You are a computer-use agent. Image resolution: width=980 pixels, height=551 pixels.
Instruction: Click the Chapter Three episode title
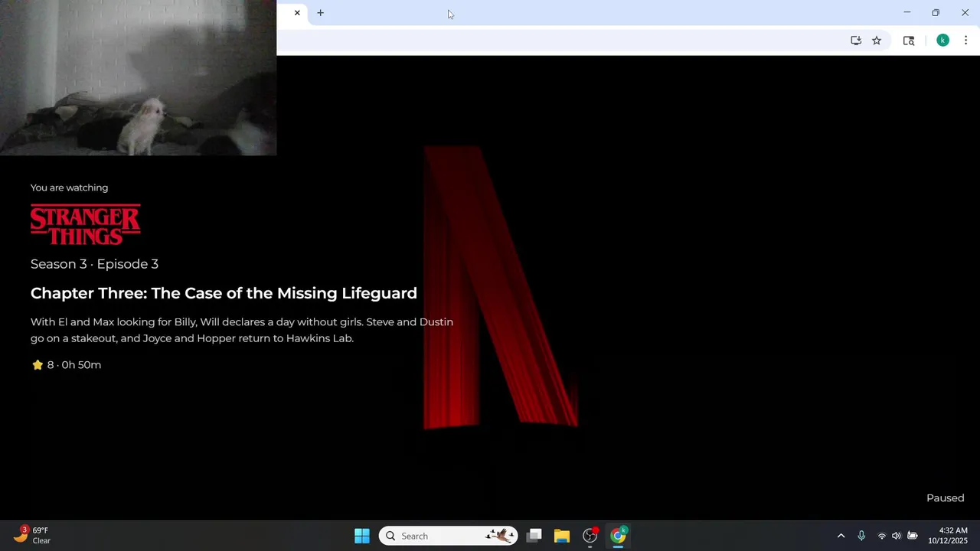pyautogui.click(x=224, y=293)
